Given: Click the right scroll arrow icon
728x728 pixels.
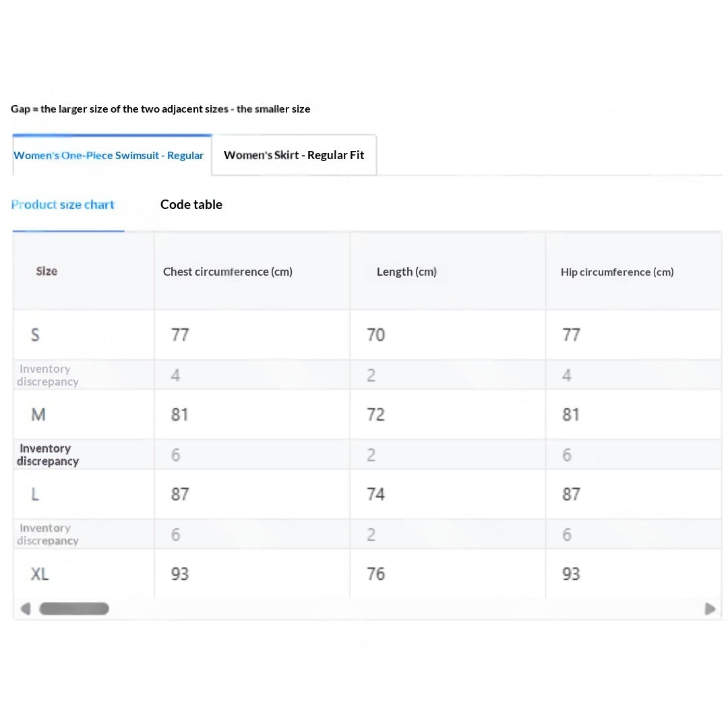Looking at the screenshot, I should (x=710, y=609).
